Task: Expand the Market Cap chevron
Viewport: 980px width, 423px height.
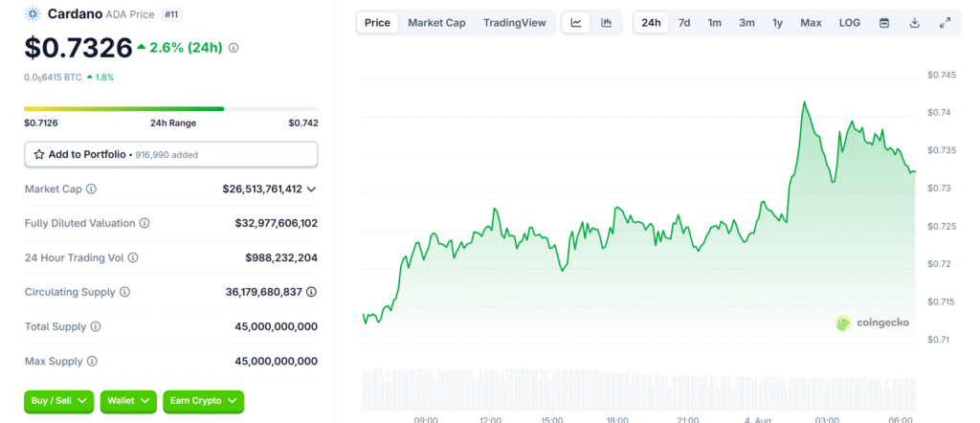Action: (x=311, y=189)
